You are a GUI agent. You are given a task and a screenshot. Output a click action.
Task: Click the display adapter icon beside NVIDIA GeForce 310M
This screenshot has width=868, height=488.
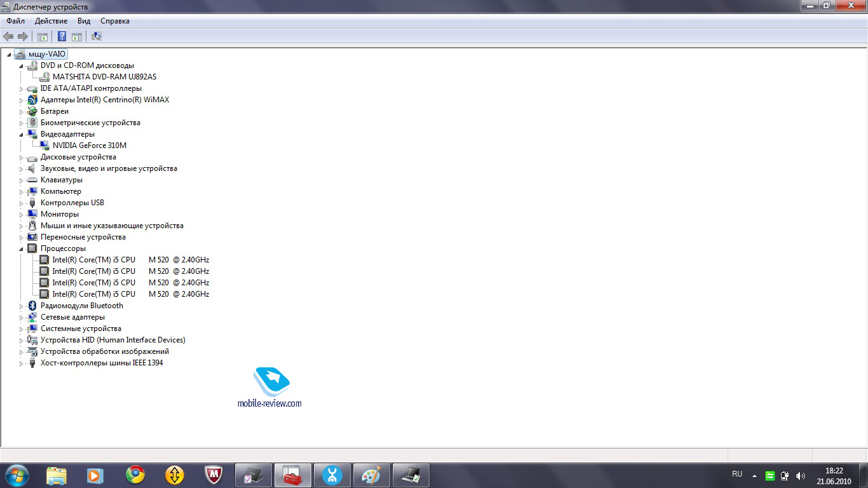click(x=44, y=146)
